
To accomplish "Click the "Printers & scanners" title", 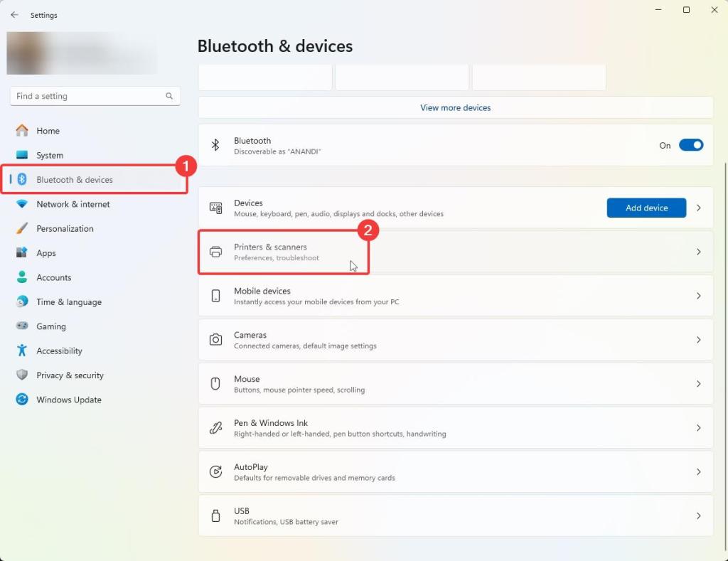I will point(270,247).
